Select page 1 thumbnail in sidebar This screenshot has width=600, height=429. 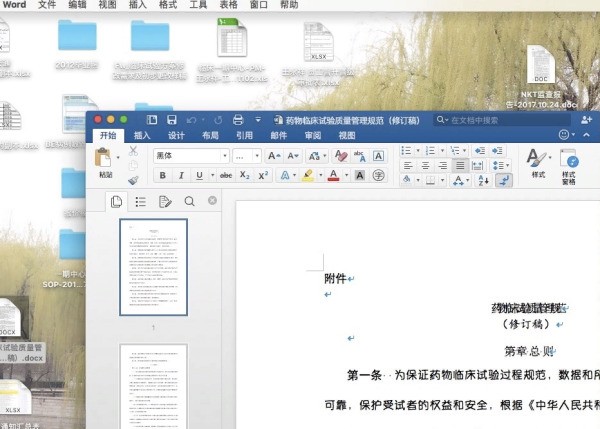click(x=153, y=267)
